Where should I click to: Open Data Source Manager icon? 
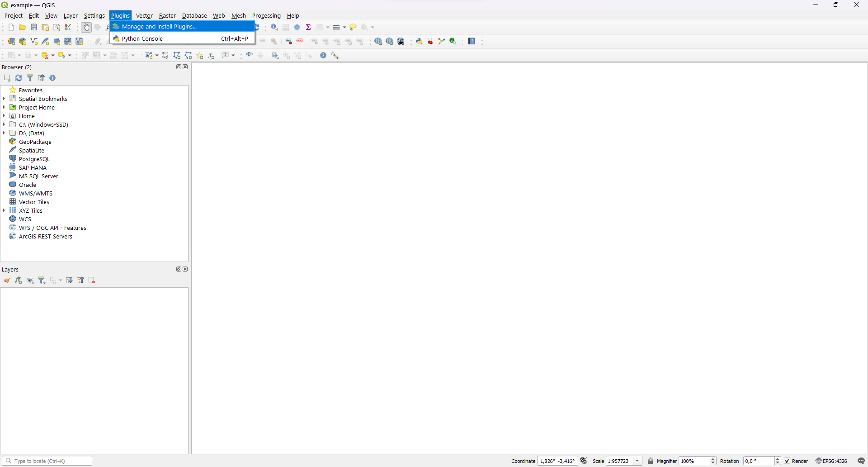pos(11,41)
